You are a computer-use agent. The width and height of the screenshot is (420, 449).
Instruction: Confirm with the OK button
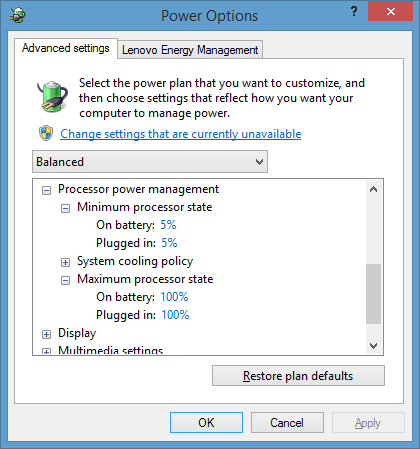pyautogui.click(x=206, y=423)
